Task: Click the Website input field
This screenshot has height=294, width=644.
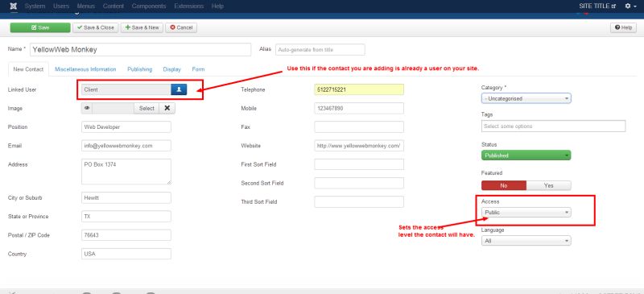Action: coord(359,146)
